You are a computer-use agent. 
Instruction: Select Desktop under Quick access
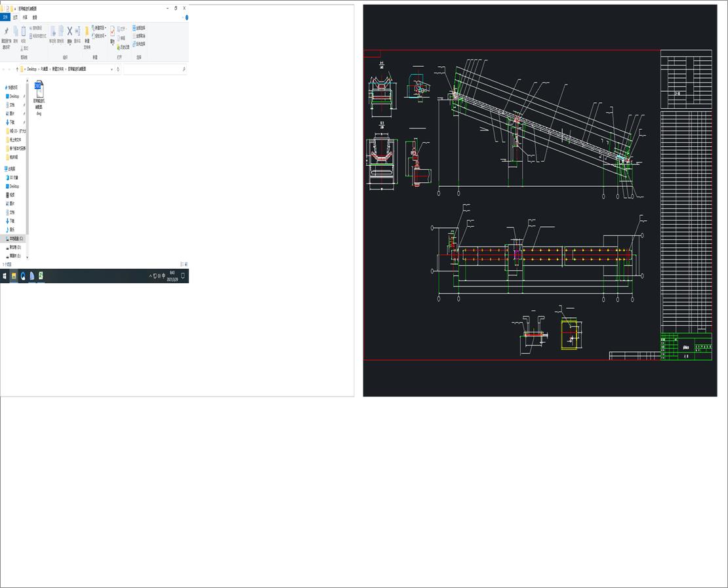tap(12, 96)
